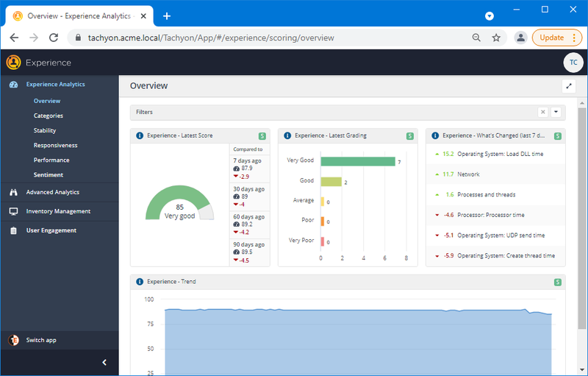Click the Chrome Update button
The height and width of the screenshot is (376, 588).
coord(557,38)
